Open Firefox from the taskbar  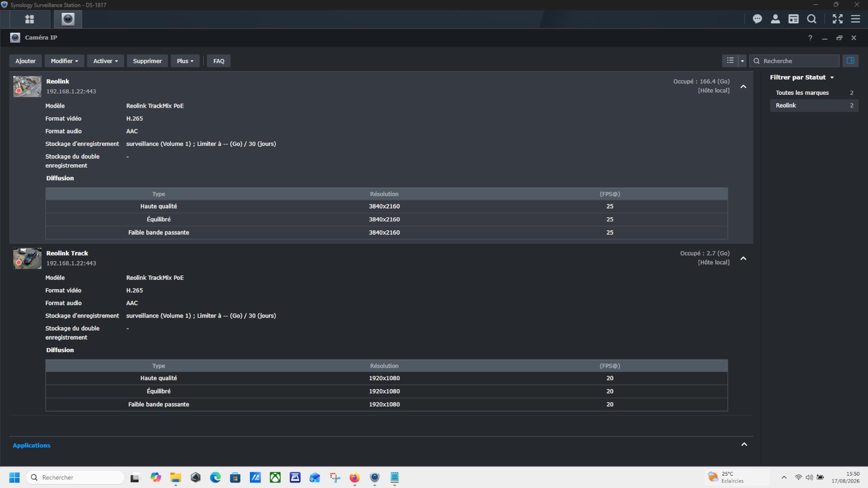pyautogui.click(x=354, y=477)
